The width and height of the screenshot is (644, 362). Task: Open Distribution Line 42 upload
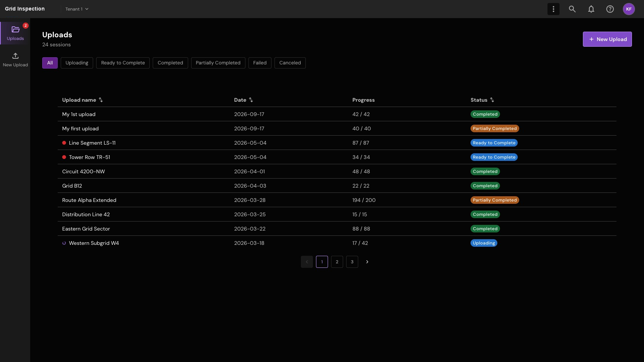337,214
